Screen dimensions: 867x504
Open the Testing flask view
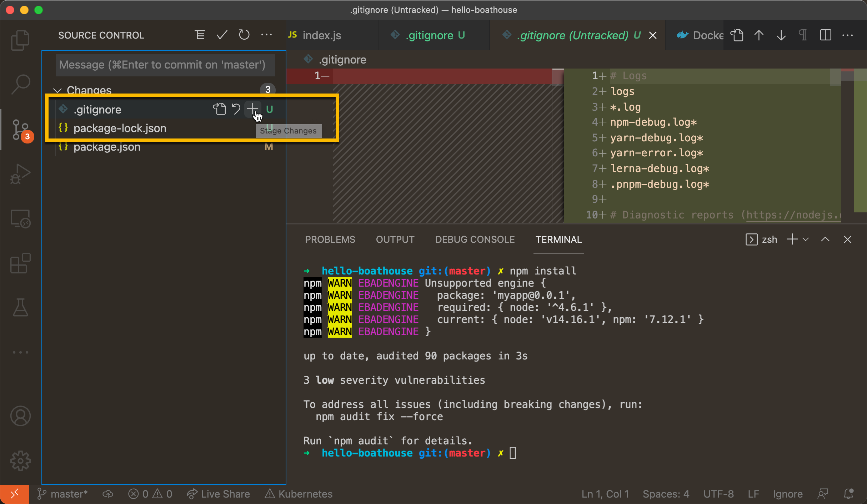tap(20, 308)
